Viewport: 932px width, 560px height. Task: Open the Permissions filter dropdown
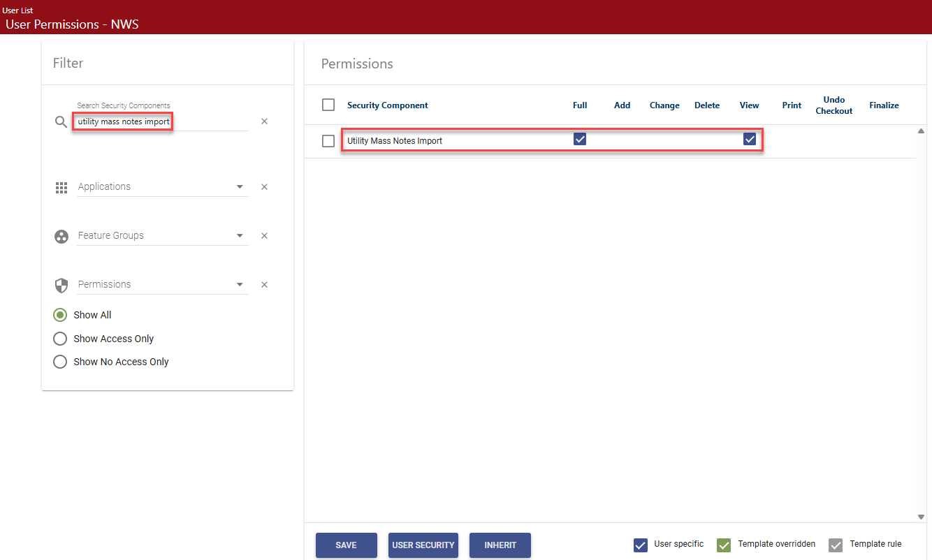(x=162, y=285)
